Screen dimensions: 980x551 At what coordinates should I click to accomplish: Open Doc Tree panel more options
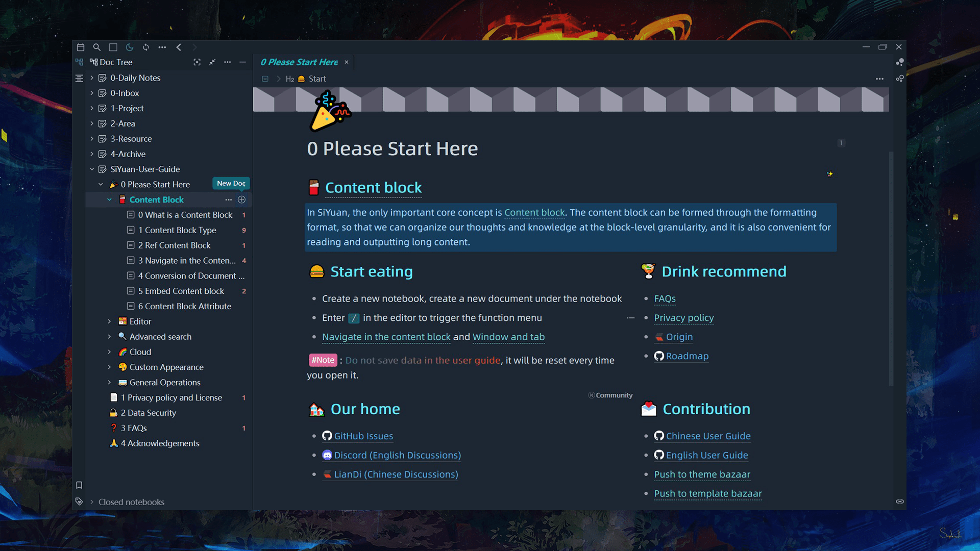click(x=228, y=62)
